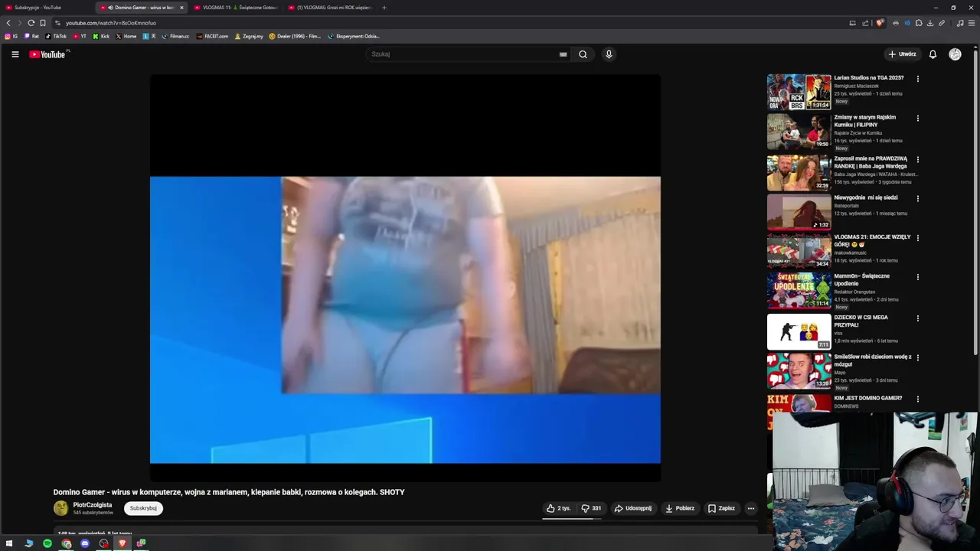Click Zapisz save button

[721, 508]
